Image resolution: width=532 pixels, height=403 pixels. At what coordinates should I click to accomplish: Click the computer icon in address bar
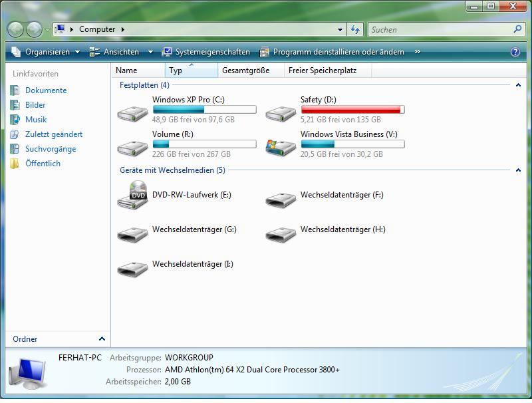click(60, 29)
